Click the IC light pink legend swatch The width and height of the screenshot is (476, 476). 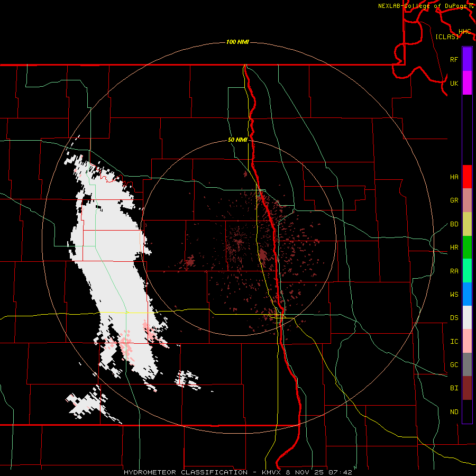(x=467, y=341)
